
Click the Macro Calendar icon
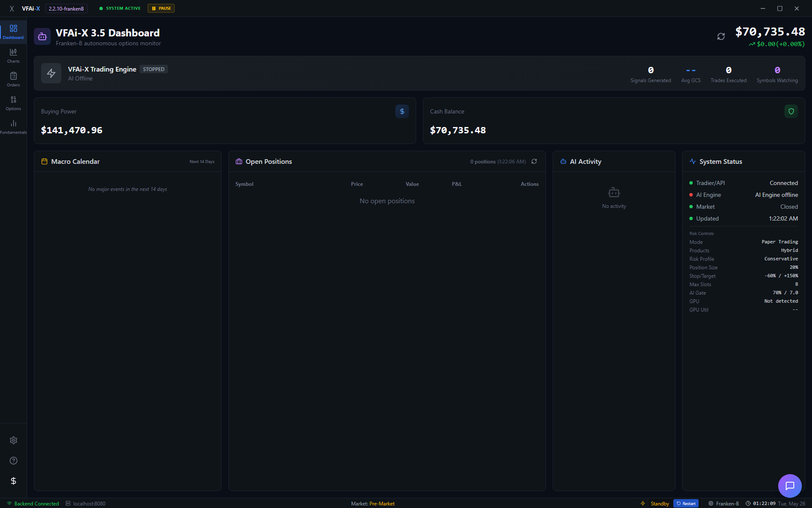pyautogui.click(x=44, y=161)
